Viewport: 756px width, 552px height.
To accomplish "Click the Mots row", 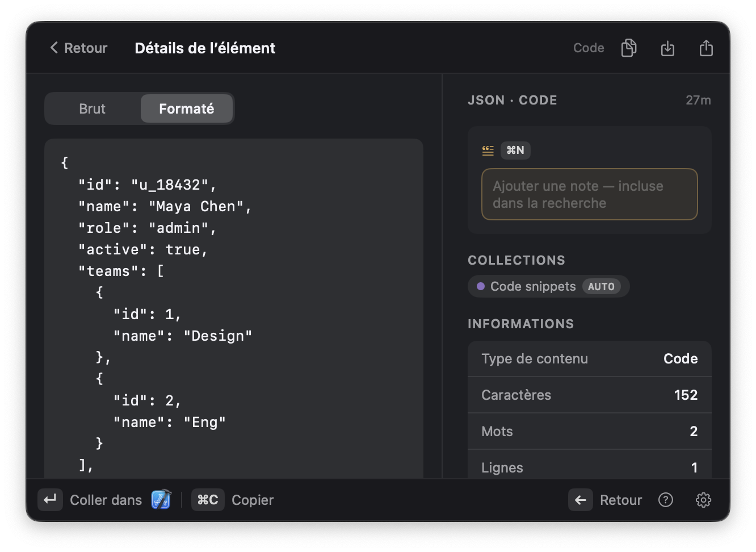I will [589, 431].
